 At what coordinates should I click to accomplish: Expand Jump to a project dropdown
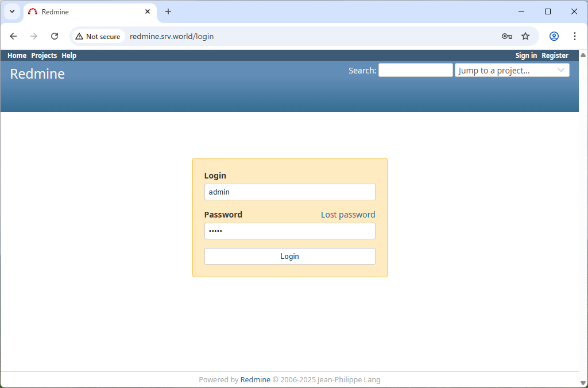pos(512,71)
